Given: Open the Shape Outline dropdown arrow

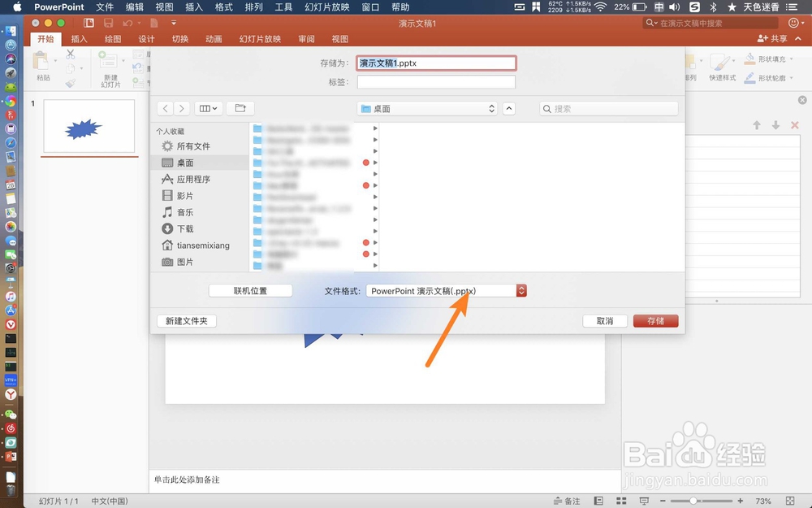Looking at the screenshot, I should [791, 78].
